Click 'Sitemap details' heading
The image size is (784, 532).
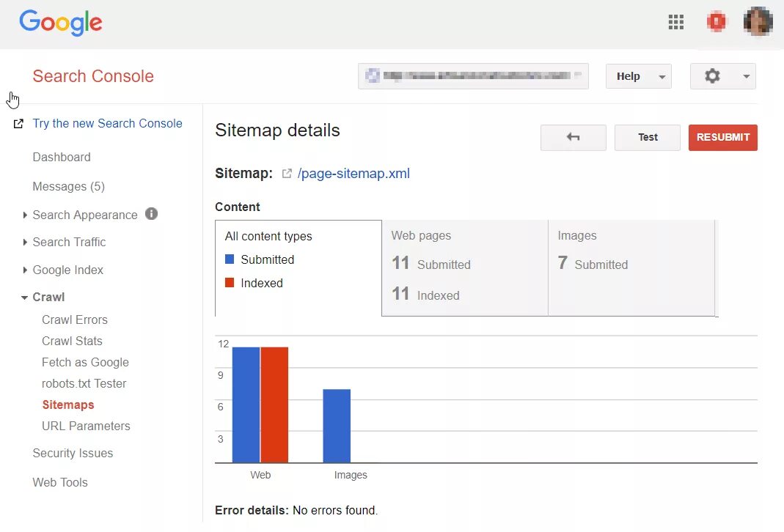pyautogui.click(x=277, y=130)
